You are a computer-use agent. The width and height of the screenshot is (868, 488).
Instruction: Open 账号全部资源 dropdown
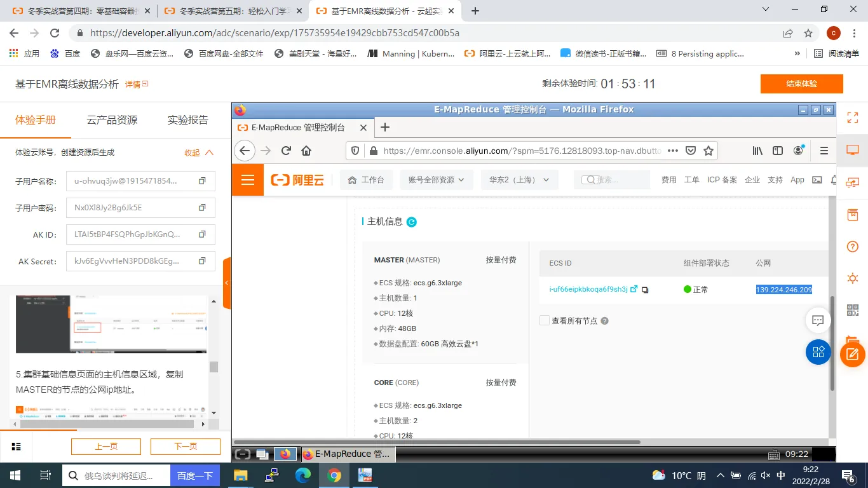[437, 180]
